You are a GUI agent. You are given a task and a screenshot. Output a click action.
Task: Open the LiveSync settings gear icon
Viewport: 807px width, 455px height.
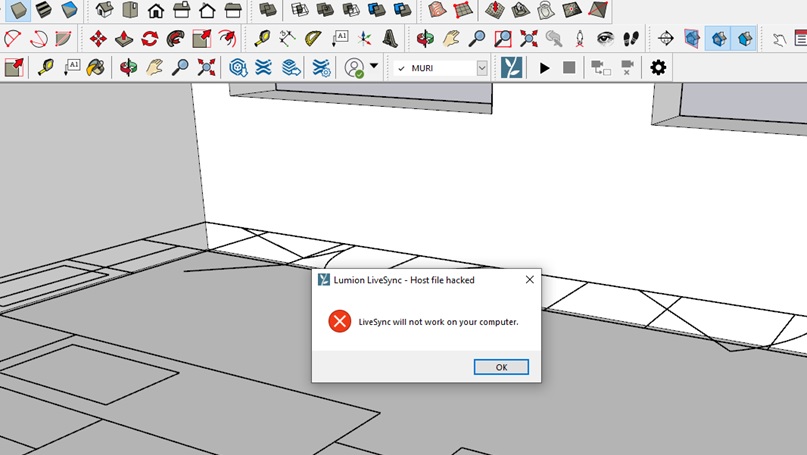coord(658,67)
